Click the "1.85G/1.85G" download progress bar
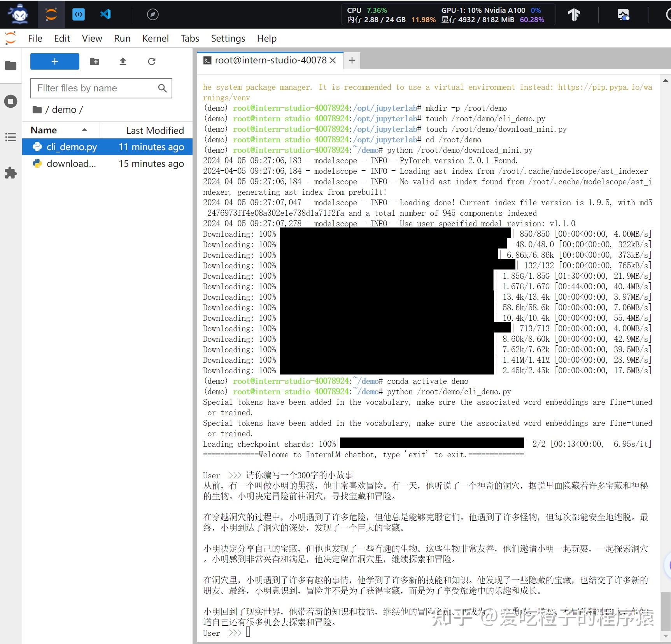The image size is (671, 644). [387, 276]
